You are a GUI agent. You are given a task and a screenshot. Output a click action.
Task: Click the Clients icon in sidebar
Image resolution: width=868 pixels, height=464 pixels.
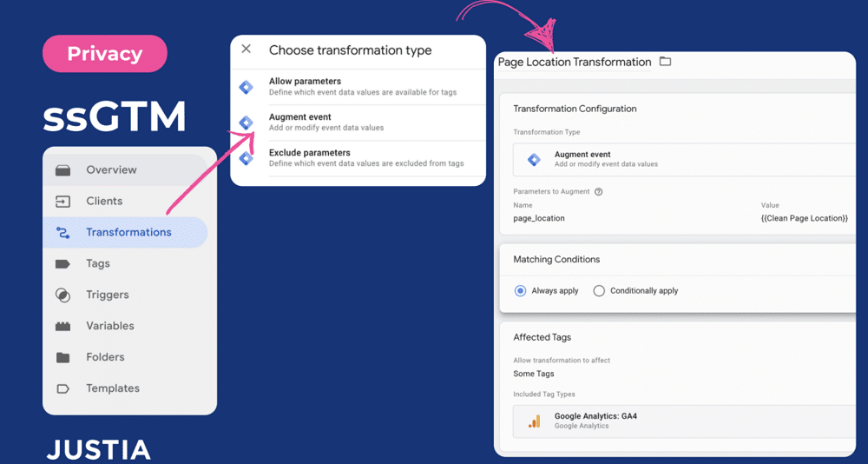[63, 202]
